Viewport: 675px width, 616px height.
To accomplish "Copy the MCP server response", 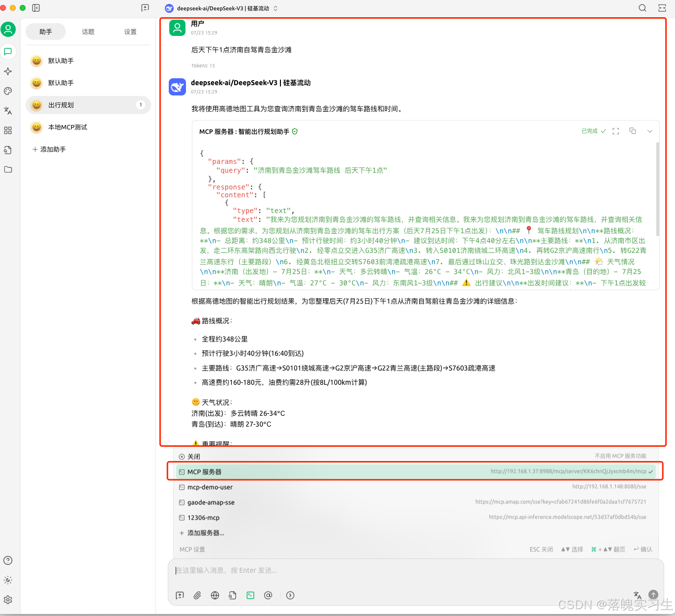I will coord(633,131).
